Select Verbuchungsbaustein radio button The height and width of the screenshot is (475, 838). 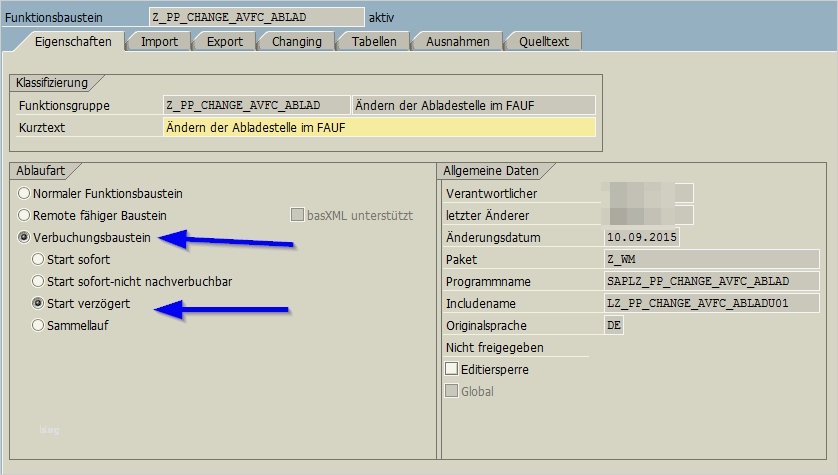click(24, 237)
